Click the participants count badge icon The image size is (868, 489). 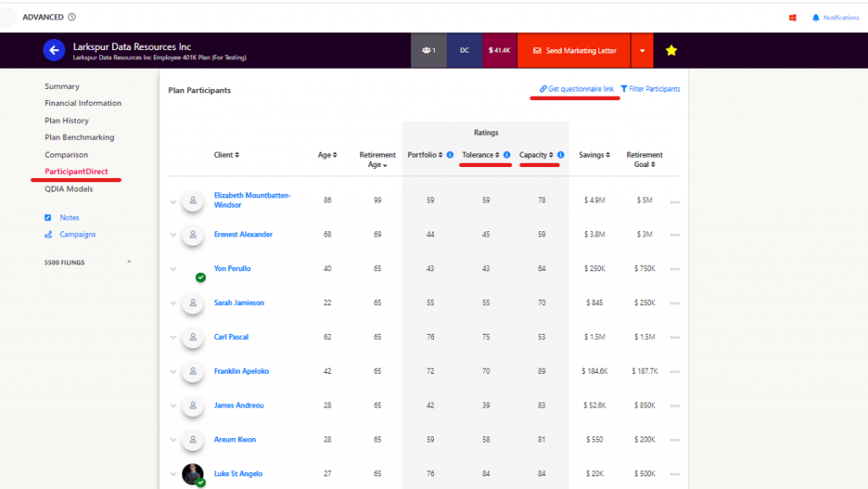(x=428, y=51)
